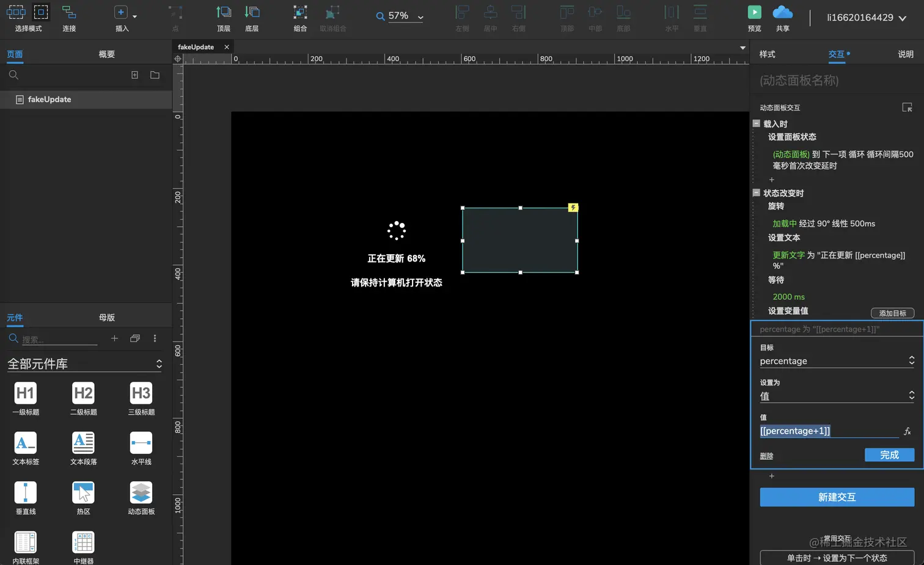This screenshot has width=924, height=565.
Task: Click the 新建交互 new interaction button
Action: coord(837,497)
